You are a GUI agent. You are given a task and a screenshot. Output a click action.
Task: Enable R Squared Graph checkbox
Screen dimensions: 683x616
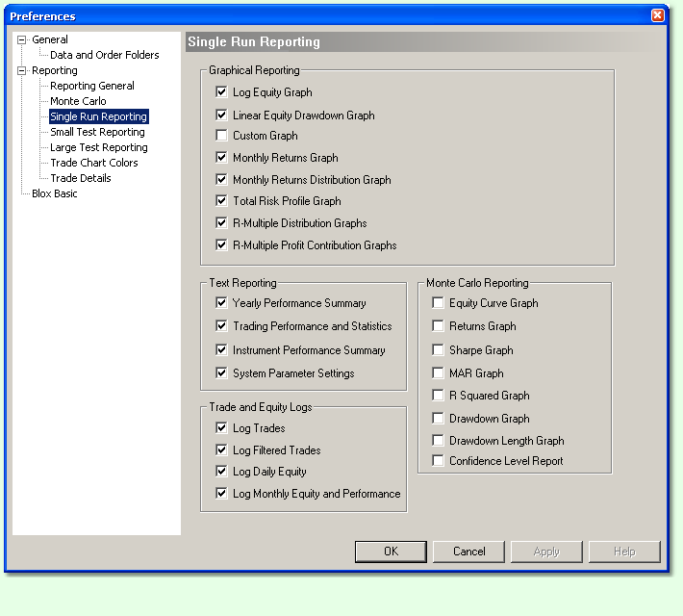[x=438, y=396]
